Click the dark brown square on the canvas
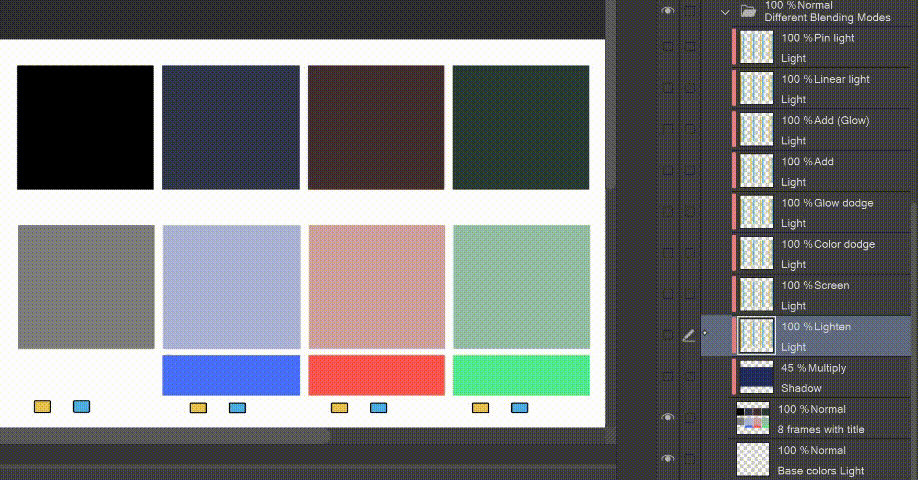 pos(376,128)
